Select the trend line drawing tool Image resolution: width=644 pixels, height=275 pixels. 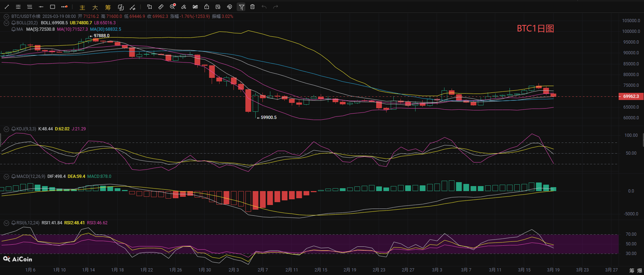[x=7, y=7]
